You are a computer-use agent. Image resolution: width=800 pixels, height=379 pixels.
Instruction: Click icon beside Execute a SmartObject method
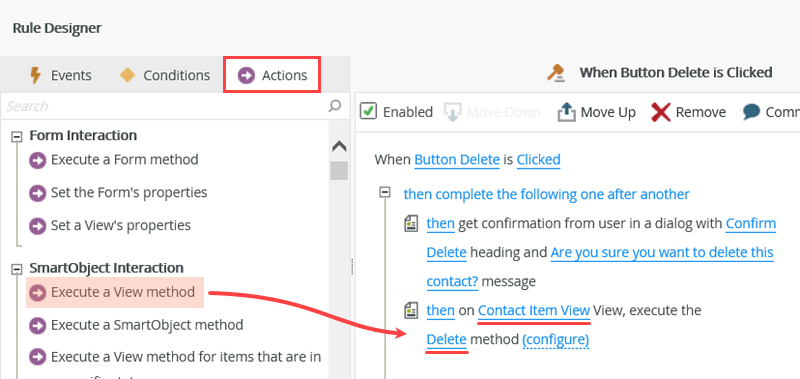click(37, 325)
